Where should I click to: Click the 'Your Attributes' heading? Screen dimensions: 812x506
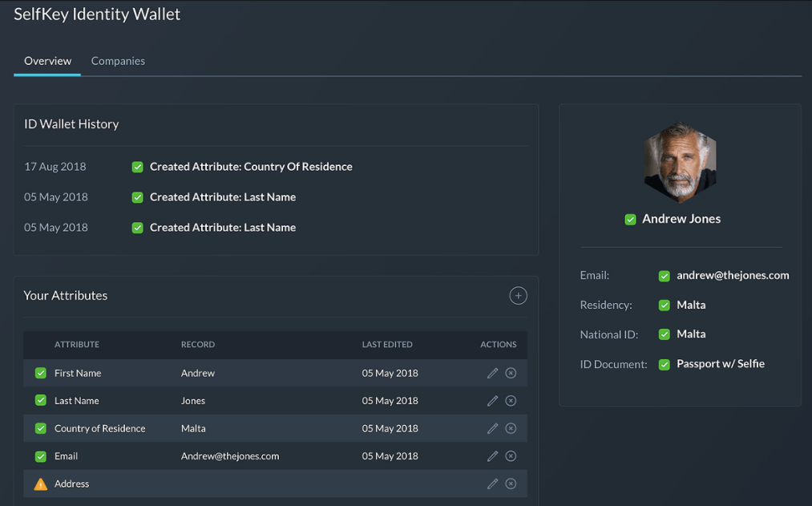[x=66, y=296]
